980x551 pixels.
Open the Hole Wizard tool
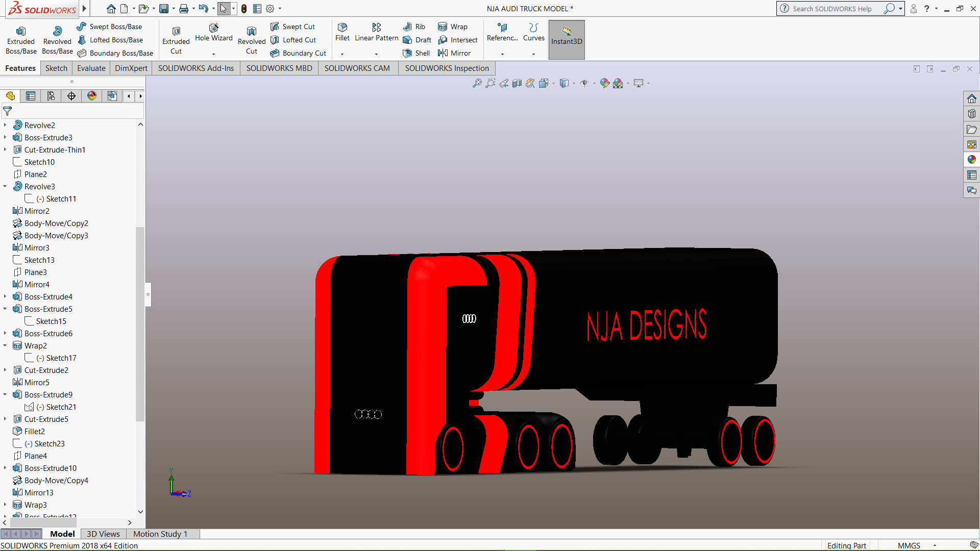point(214,33)
